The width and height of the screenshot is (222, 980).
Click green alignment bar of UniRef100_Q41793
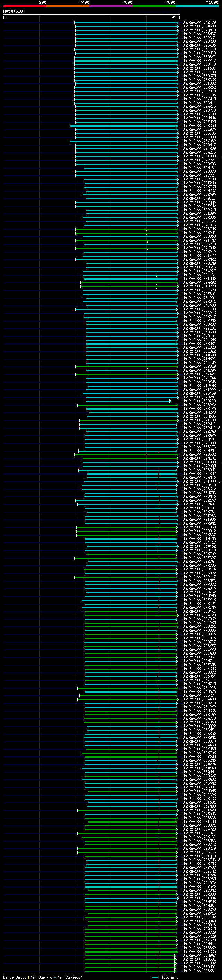(x=129, y=420)
